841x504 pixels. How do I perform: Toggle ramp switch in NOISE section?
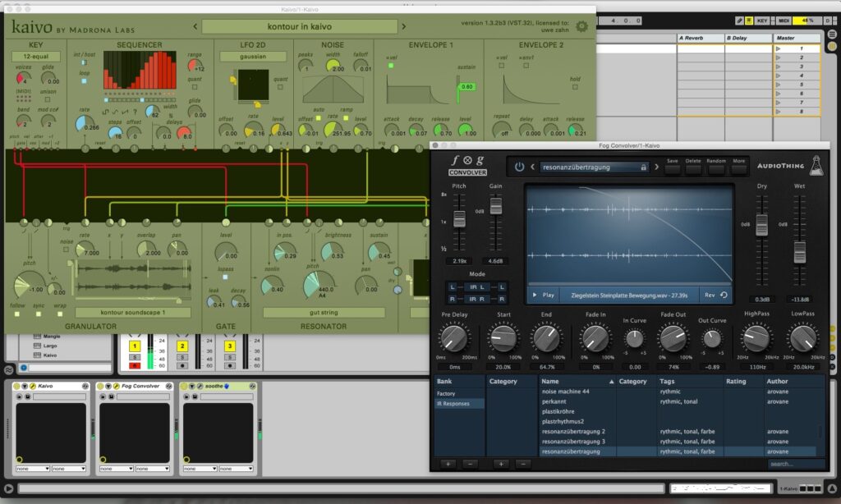click(x=346, y=118)
